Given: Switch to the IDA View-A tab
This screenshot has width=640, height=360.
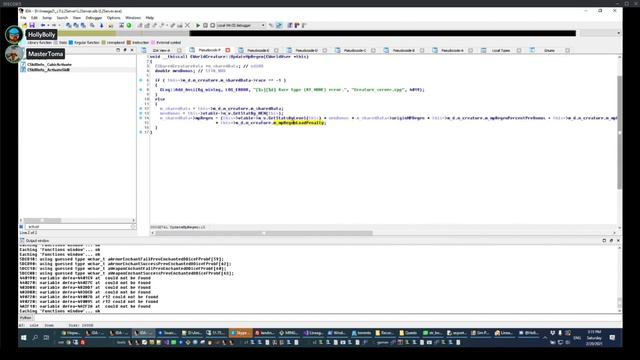Looking at the screenshot, I should [x=161, y=50].
